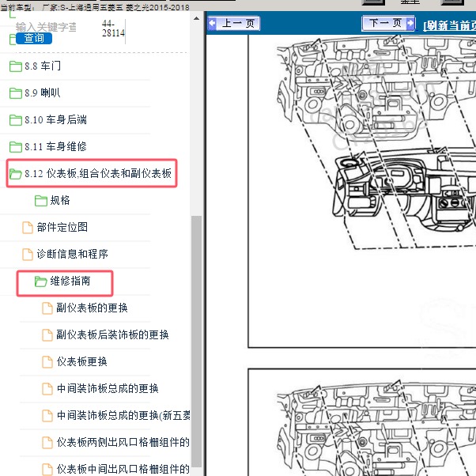Open 仪表板中间出风口格栅组件的 document
This screenshot has height=476, width=476.
(123, 469)
